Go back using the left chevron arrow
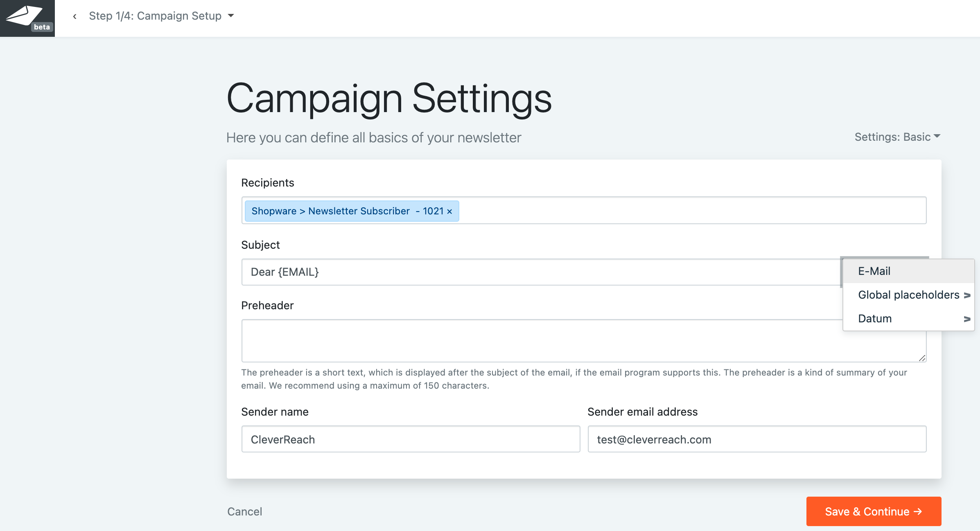Image resolution: width=980 pixels, height=531 pixels. pyautogui.click(x=75, y=16)
